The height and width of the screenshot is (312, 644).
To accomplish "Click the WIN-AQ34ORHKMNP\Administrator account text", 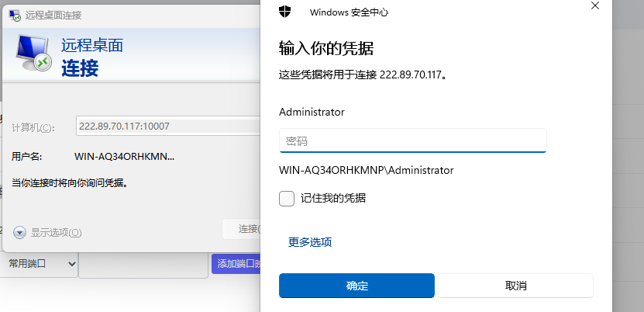I will [367, 170].
